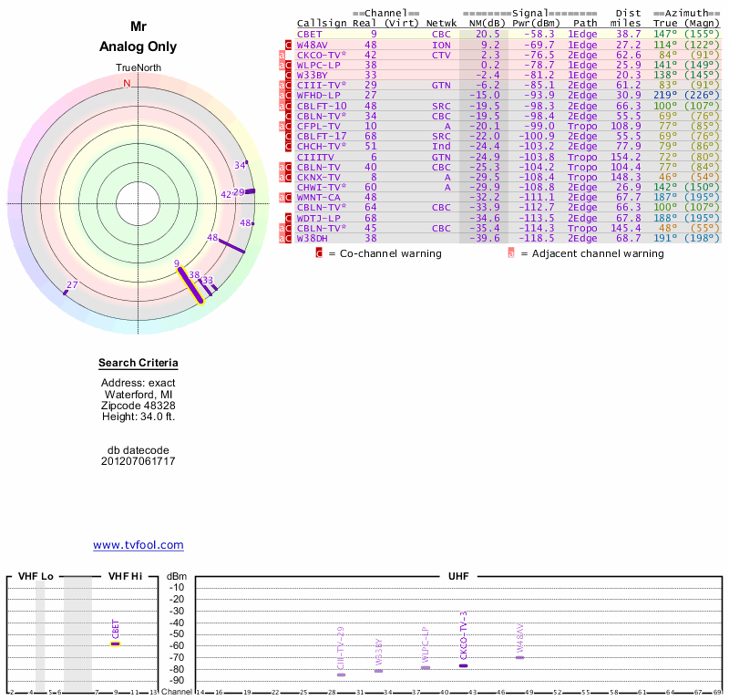This screenshot has height=700, width=729.
Task: Click the red N north marker on radar
Action: pyautogui.click(x=127, y=83)
